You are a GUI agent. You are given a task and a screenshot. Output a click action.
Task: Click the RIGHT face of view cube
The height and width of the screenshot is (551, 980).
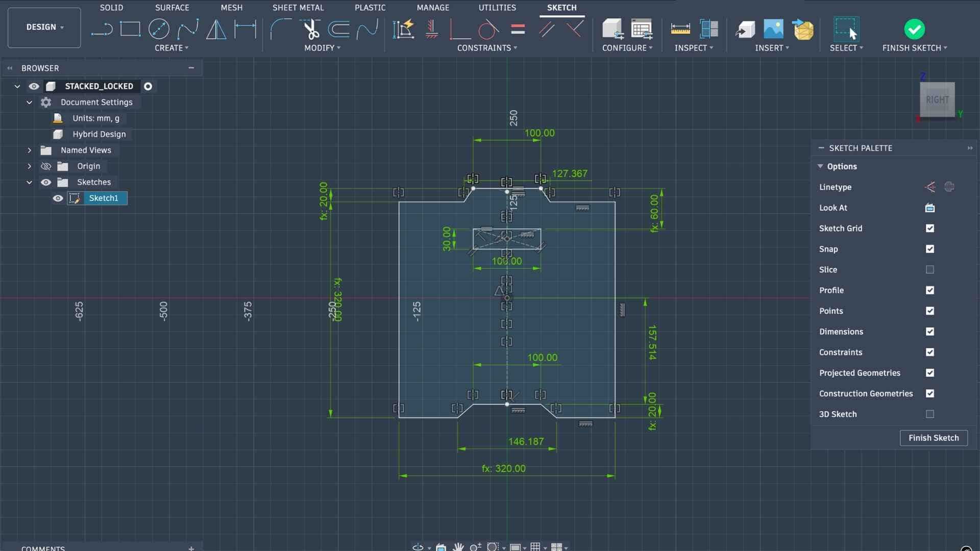(937, 100)
